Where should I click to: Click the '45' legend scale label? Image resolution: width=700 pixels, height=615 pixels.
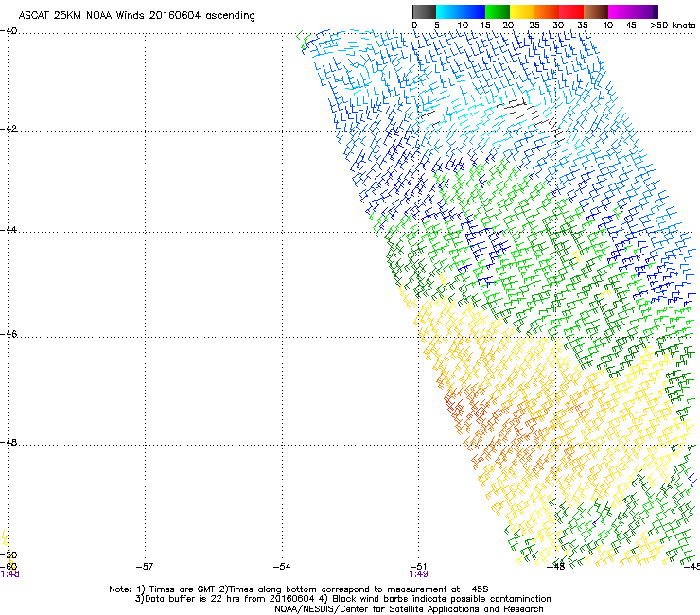click(631, 25)
